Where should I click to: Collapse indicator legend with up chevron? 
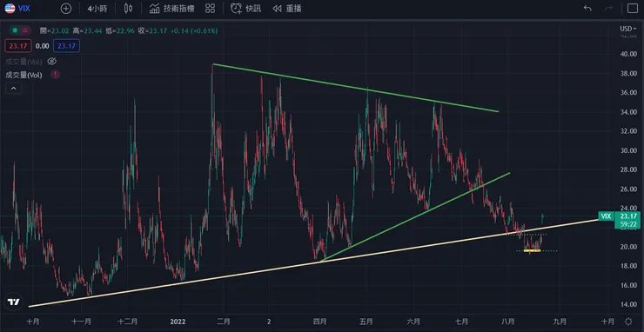pos(14,89)
